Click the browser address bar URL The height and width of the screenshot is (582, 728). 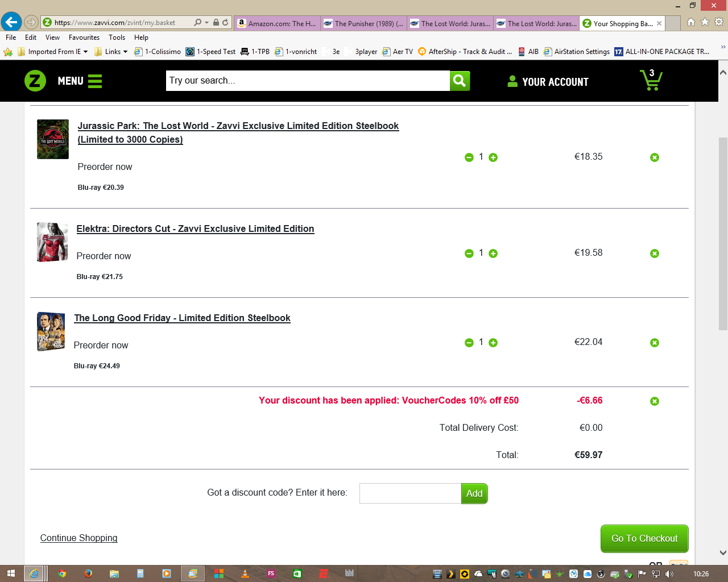(115, 23)
